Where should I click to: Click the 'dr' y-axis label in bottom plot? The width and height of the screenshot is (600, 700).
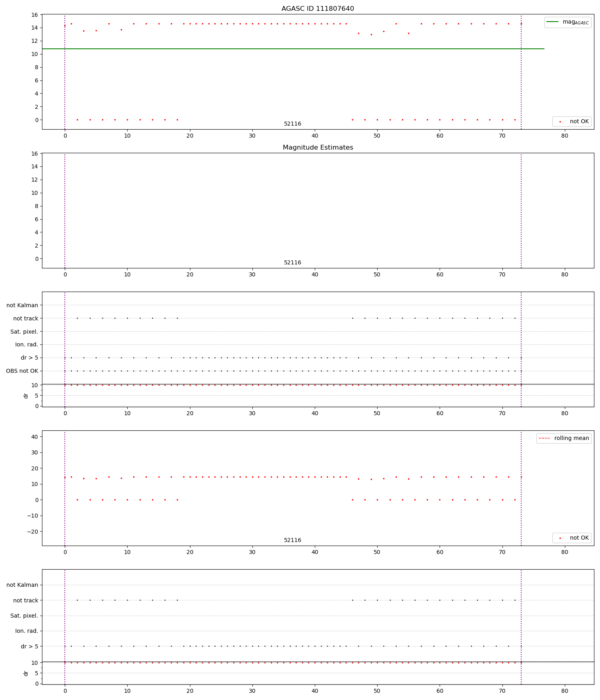point(26,673)
